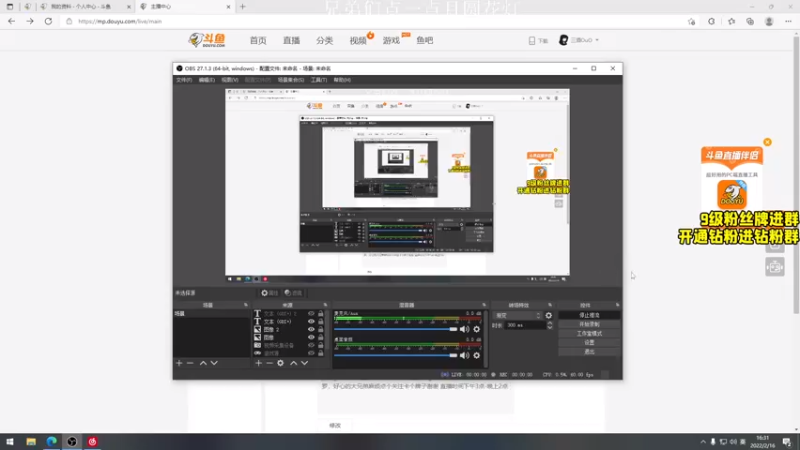Remove selected scene with minus icon
800x450 pixels.
[190, 363]
